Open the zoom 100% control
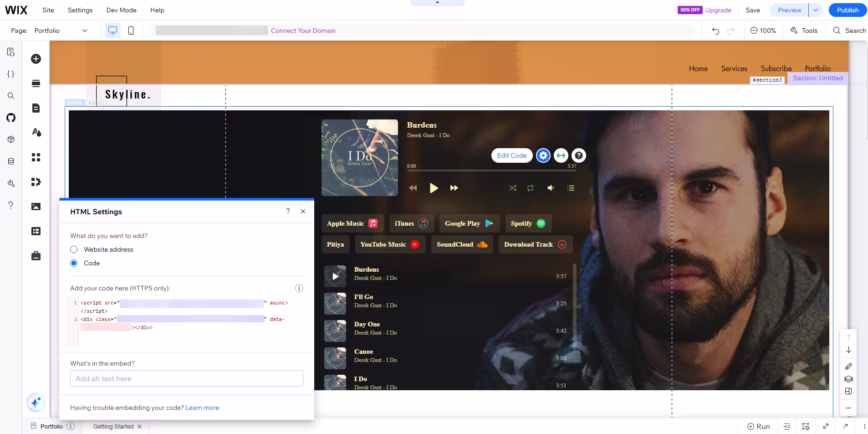 763,31
